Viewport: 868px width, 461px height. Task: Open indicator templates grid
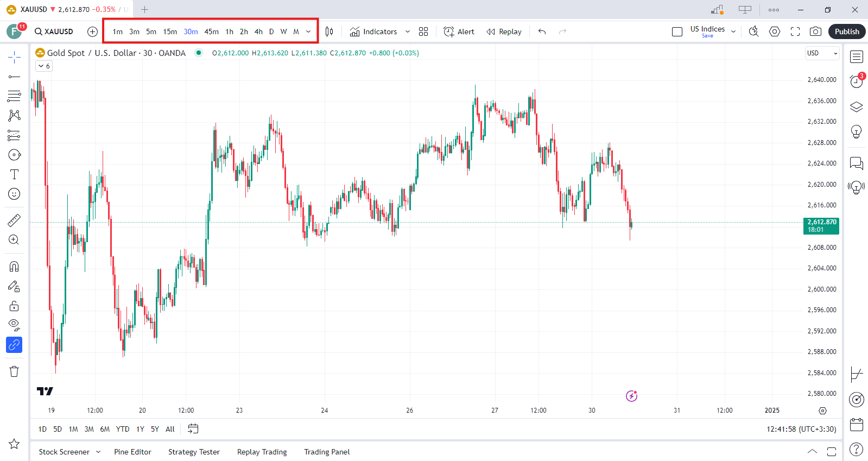tap(423, 31)
